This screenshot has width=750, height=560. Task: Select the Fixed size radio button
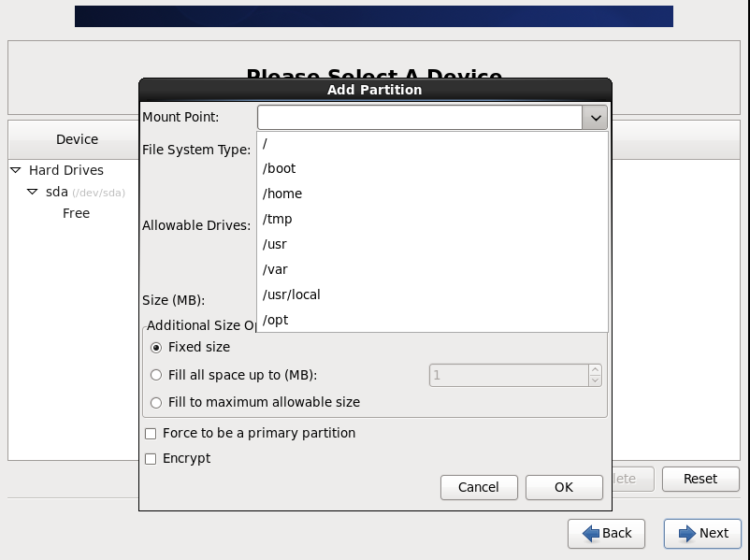156,348
